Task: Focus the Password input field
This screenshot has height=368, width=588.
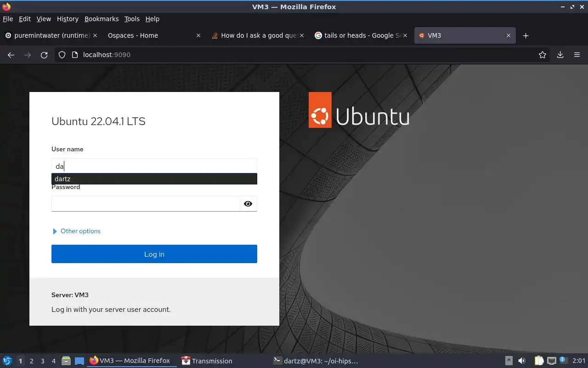Action: (146, 204)
